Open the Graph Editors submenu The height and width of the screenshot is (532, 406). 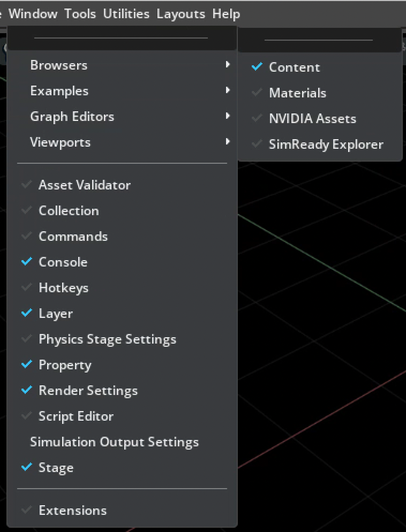[x=72, y=117]
